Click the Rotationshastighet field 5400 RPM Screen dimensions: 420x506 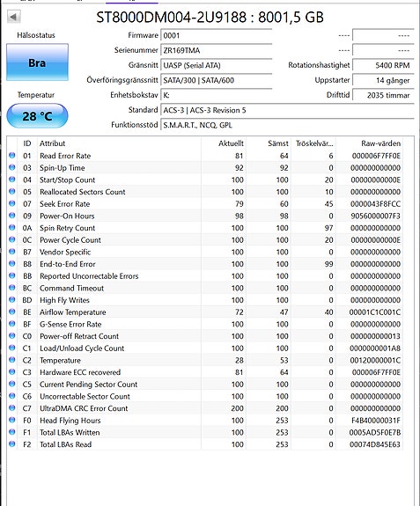(383, 65)
